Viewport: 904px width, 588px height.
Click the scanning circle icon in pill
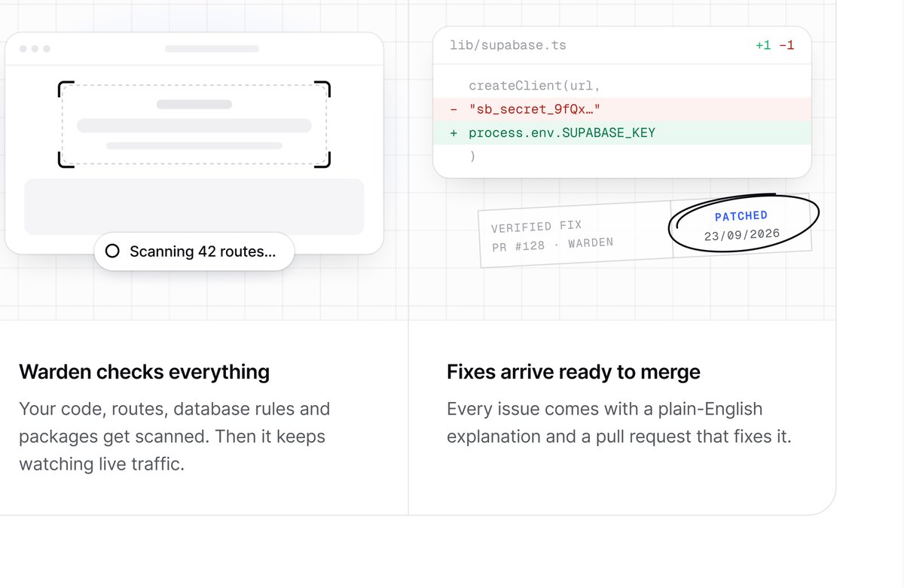(112, 251)
